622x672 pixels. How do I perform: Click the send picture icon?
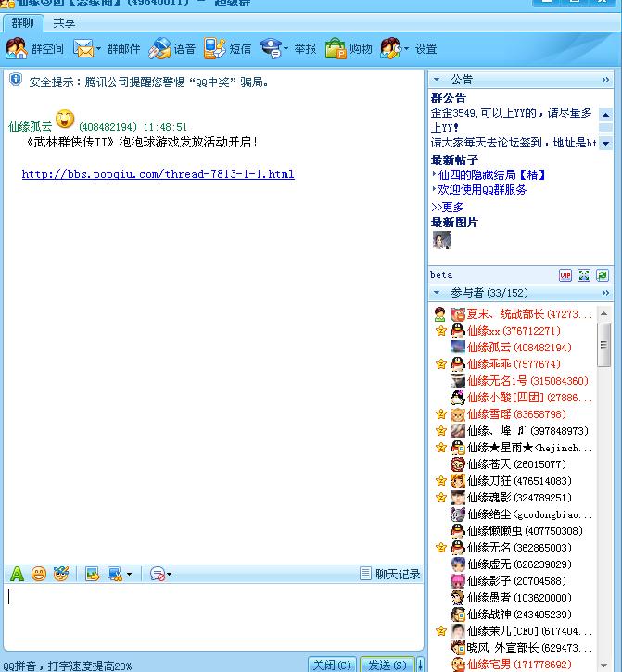pos(92,574)
